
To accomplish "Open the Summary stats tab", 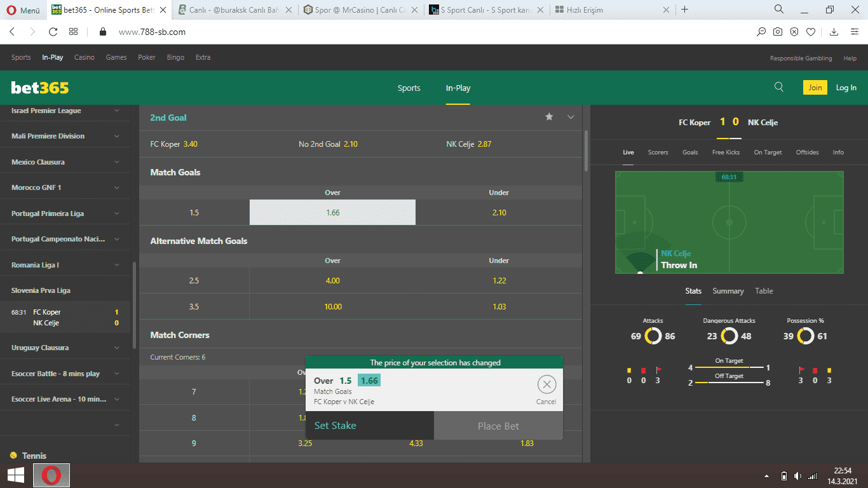I will [x=728, y=291].
